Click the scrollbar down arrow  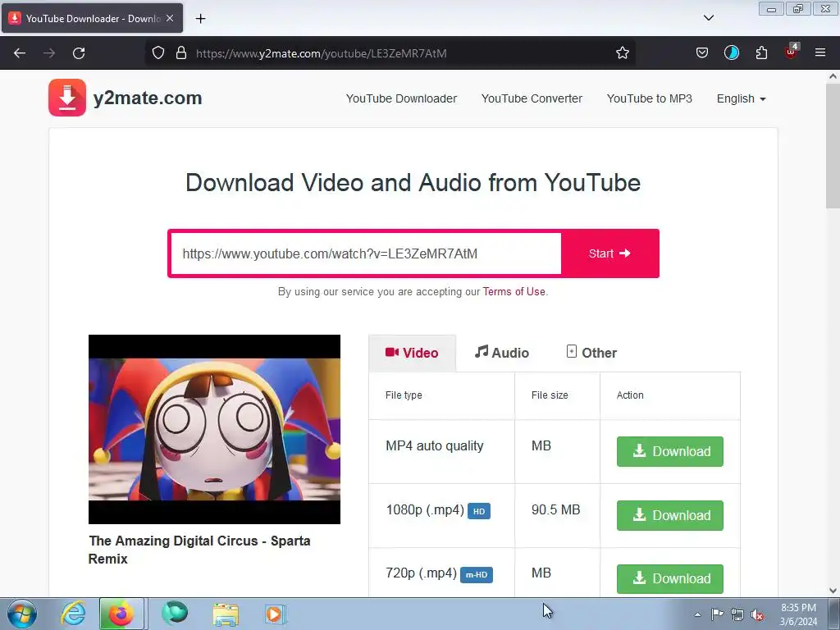coord(833,591)
